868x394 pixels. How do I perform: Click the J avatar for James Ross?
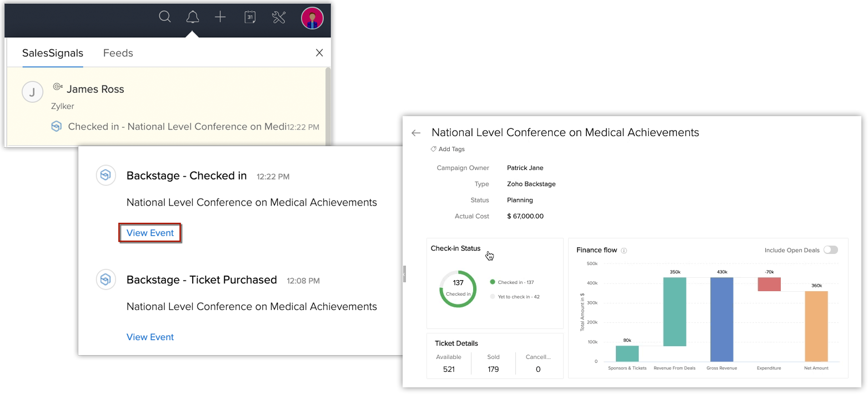click(x=32, y=92)
